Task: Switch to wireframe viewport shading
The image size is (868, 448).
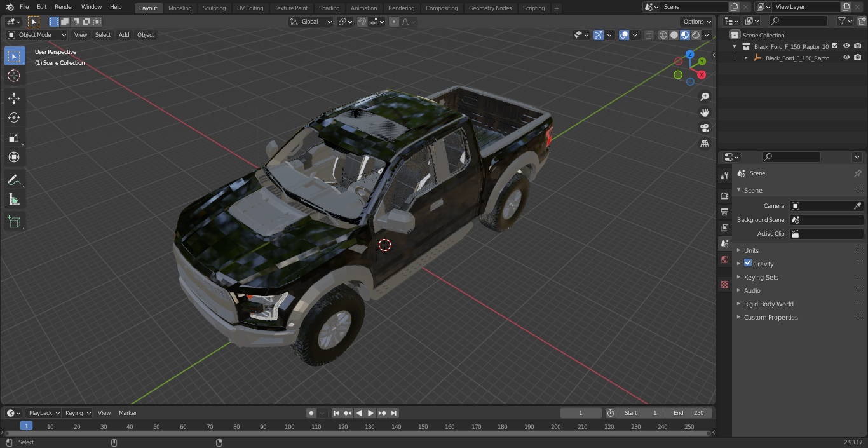Action: click(663, 35)
